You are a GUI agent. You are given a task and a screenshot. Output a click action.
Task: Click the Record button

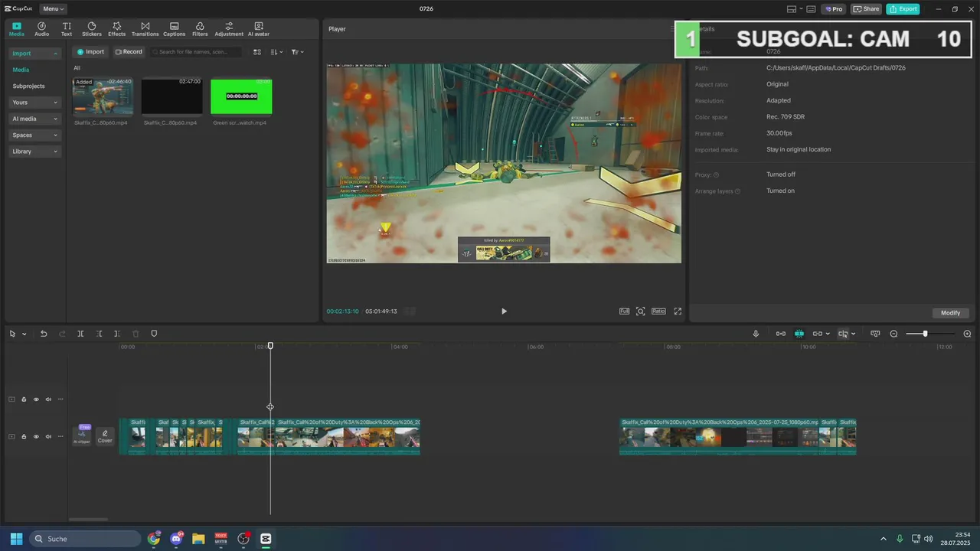[x=129, y=52]
